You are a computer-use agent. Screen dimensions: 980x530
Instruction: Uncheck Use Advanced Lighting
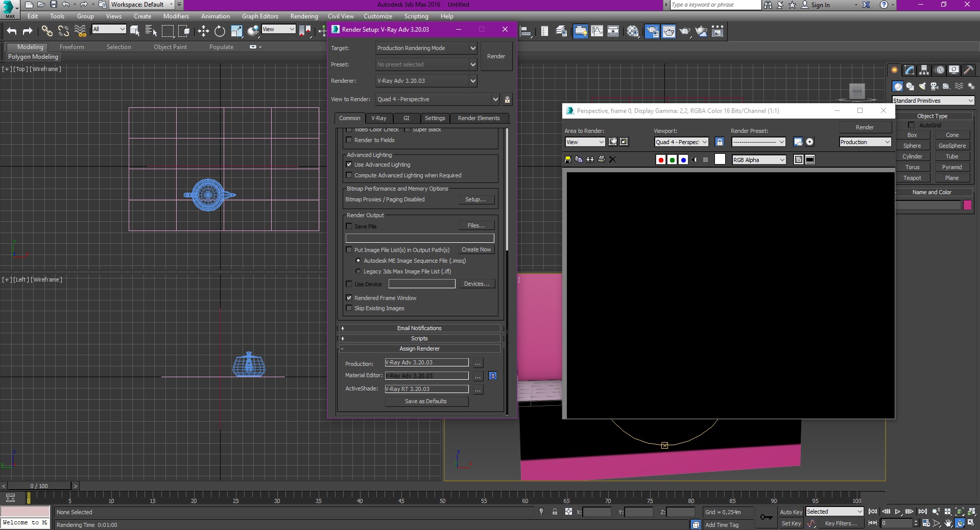349,165
